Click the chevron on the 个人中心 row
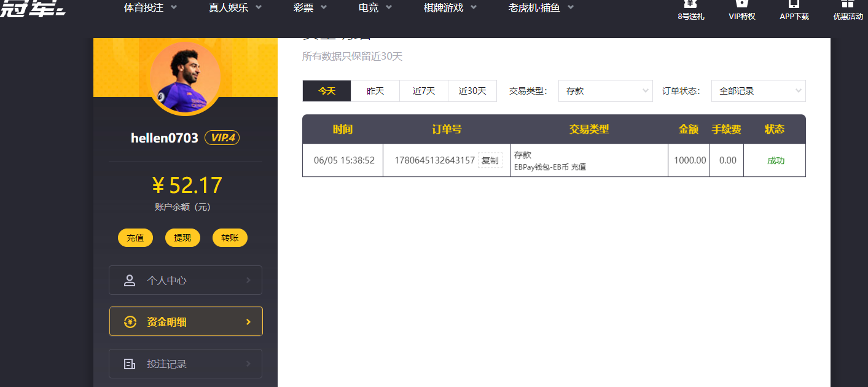The image size is (868, 387). pyautogui.click(x=248, y=280)
